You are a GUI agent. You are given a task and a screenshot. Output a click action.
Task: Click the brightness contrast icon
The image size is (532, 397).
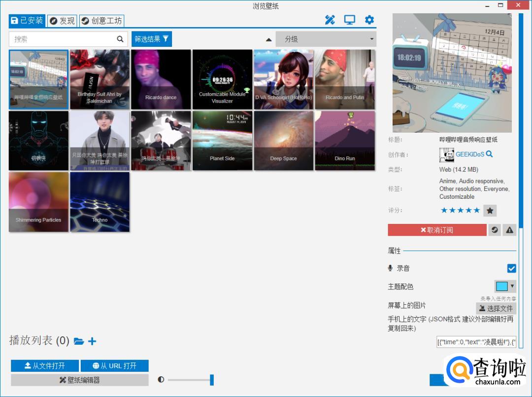tap(161, 379)
